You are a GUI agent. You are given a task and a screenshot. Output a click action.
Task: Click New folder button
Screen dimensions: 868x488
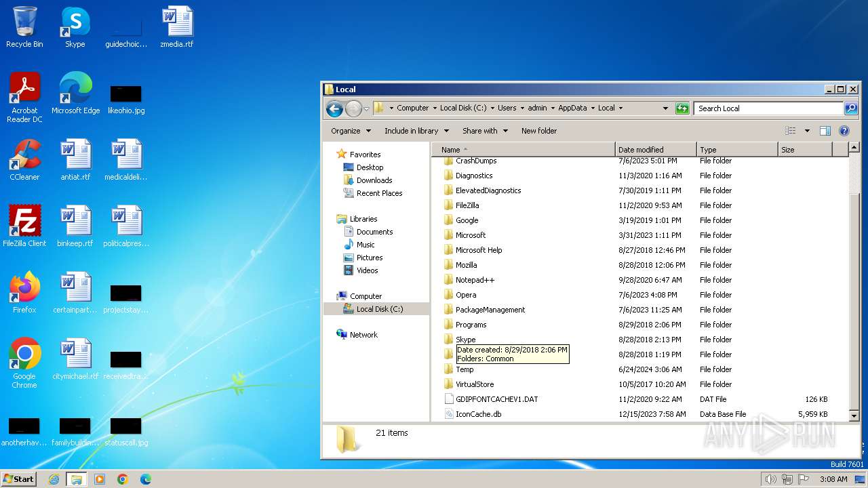coord(539,131)
